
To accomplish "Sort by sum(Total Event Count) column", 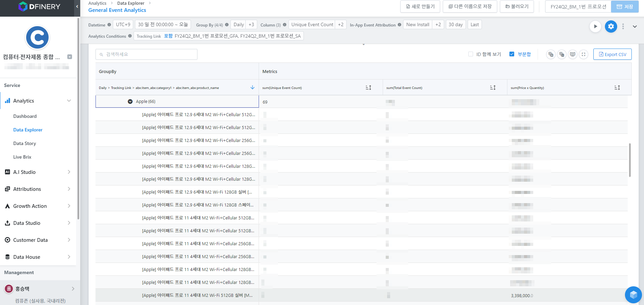I will click(x=493, y=88).
